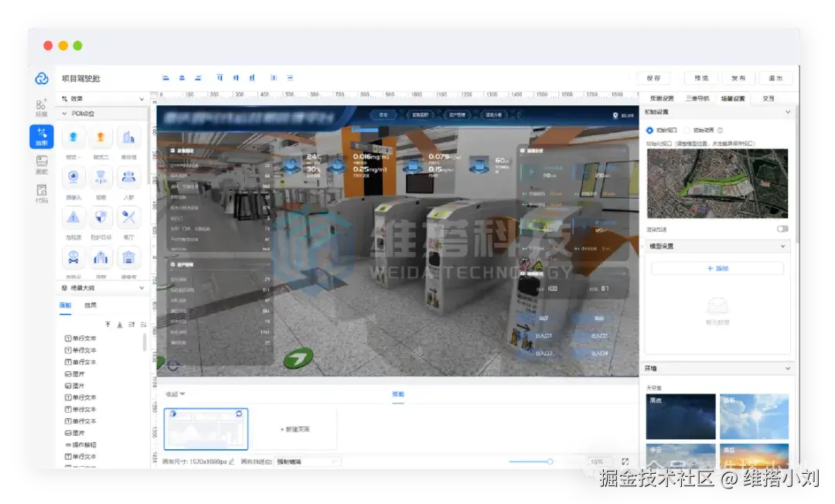This screenshot has width=835, height=504.
Task: Open the 效果 tab in the outline panel
Action: (x=90, y=305)
